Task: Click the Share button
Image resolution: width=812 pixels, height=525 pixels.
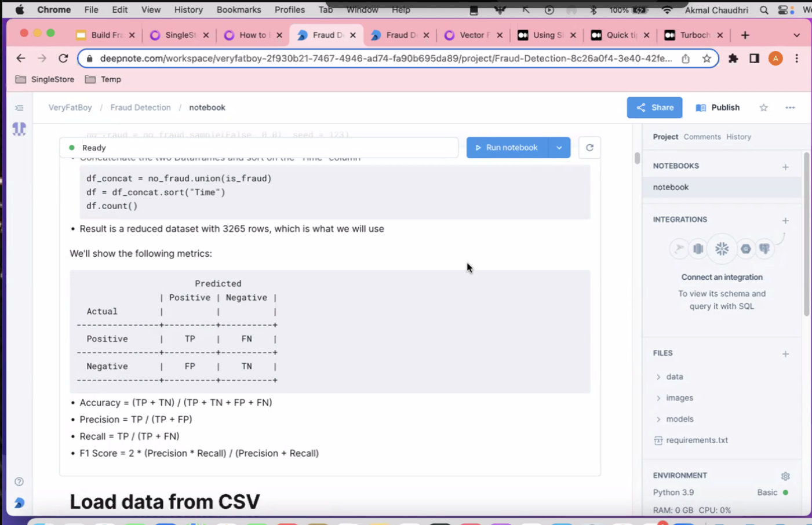Action: click(654, 108)
